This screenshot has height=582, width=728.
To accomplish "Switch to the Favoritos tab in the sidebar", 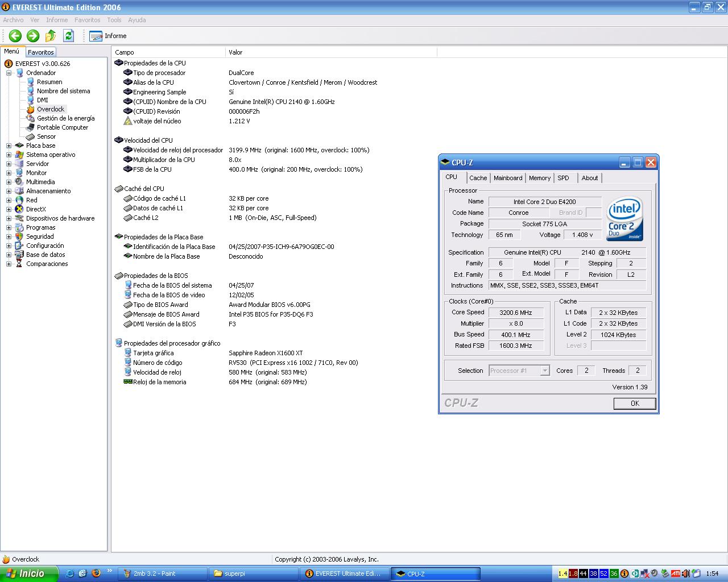I will click(41, 52).
